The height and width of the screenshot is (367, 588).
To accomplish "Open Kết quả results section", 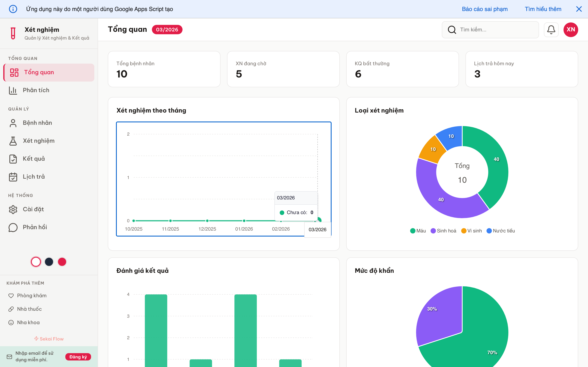I will [x=34, y=158].
